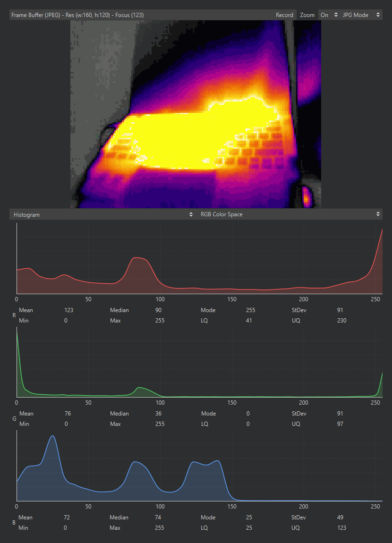392x543 pixels.
Task: Click the G channel Mean value 76
Action: click(68, 414)
